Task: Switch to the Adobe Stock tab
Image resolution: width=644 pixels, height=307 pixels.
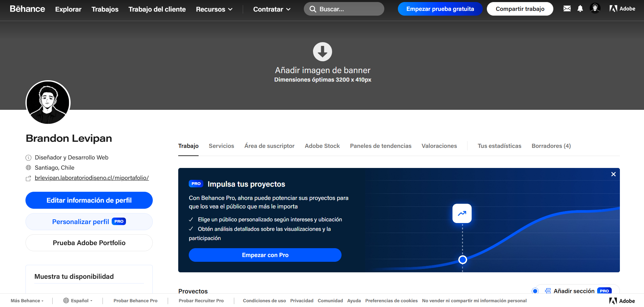Action: pos(322,146)
